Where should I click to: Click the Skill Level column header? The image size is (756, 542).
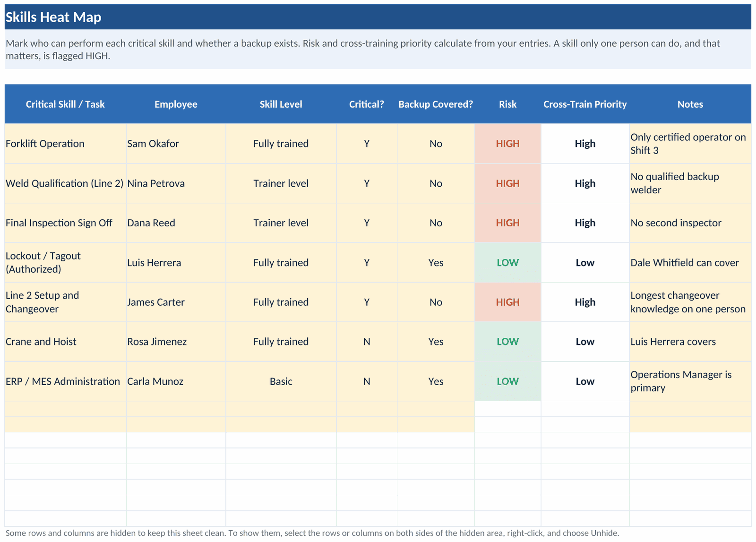pos(281,104)
